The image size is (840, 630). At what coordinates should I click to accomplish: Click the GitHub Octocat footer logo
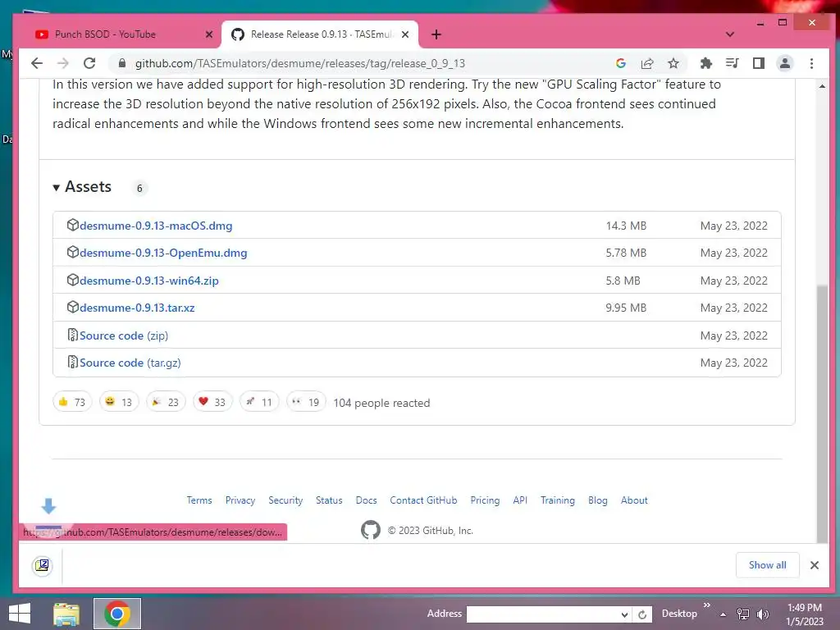(x=370, y=531)
